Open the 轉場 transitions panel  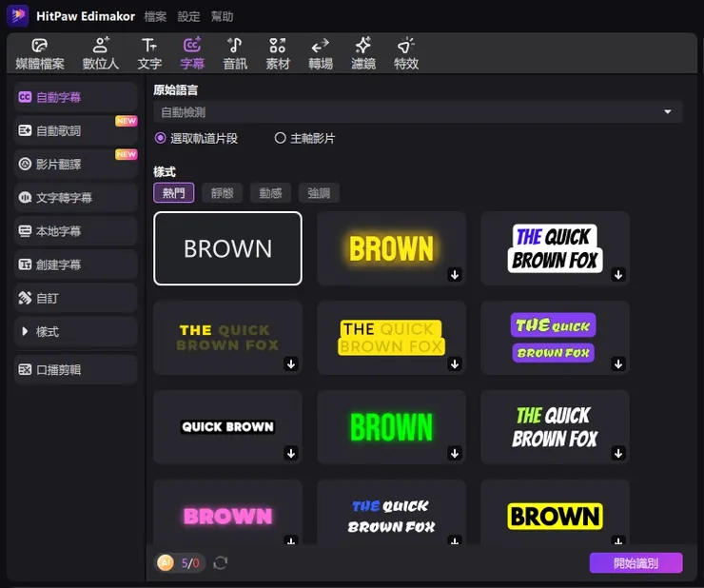tap(321, 54)
